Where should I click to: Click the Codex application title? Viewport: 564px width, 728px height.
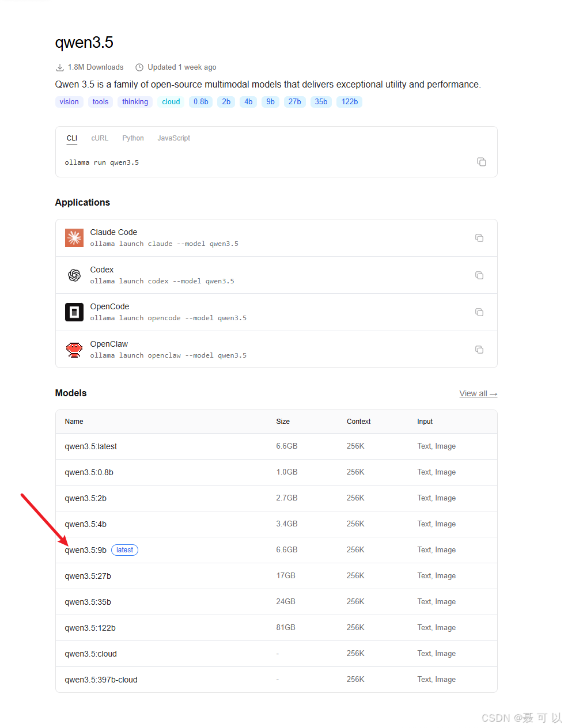pyautogui.click(x=102, y=270)
